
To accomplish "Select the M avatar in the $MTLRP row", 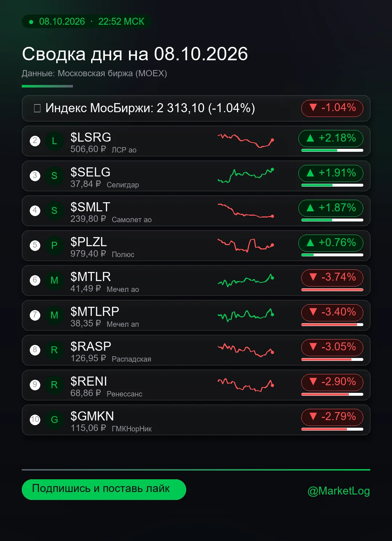I will tap(54, 315).
